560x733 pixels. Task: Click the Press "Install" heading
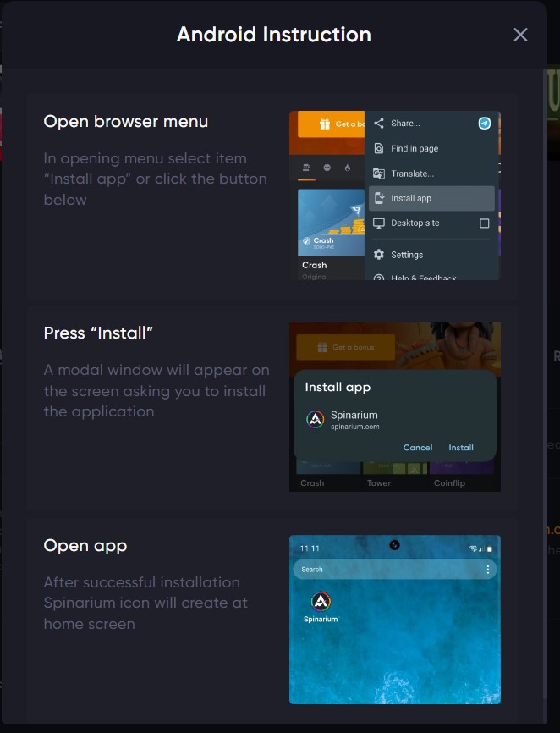(98, 333)
